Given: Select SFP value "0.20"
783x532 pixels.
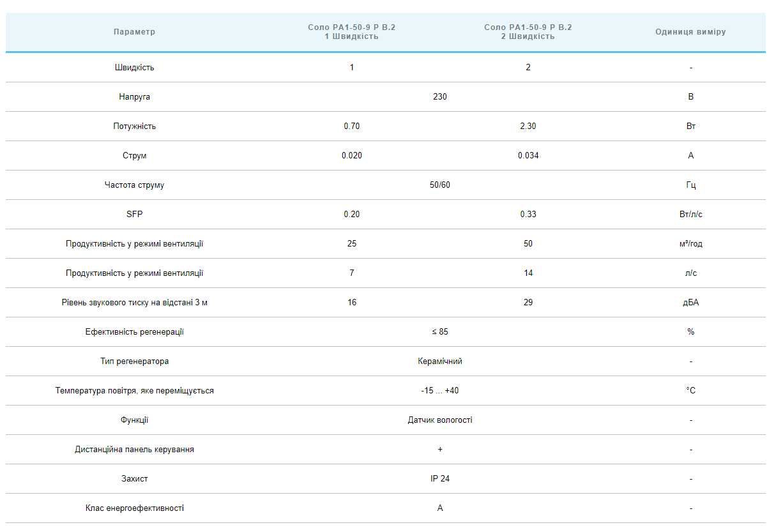Looking at the screenshot, I should 352,215.
